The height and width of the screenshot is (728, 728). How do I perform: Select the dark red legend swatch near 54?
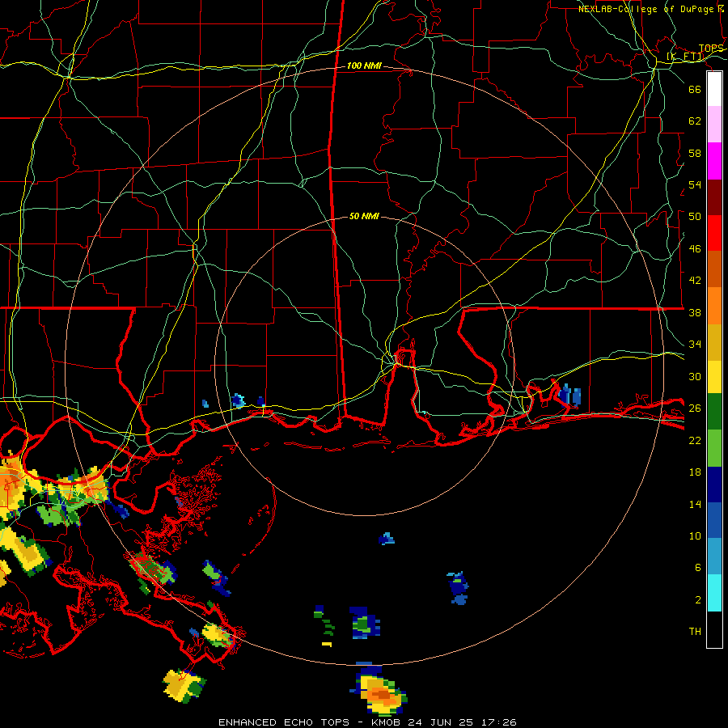[714, 197]
